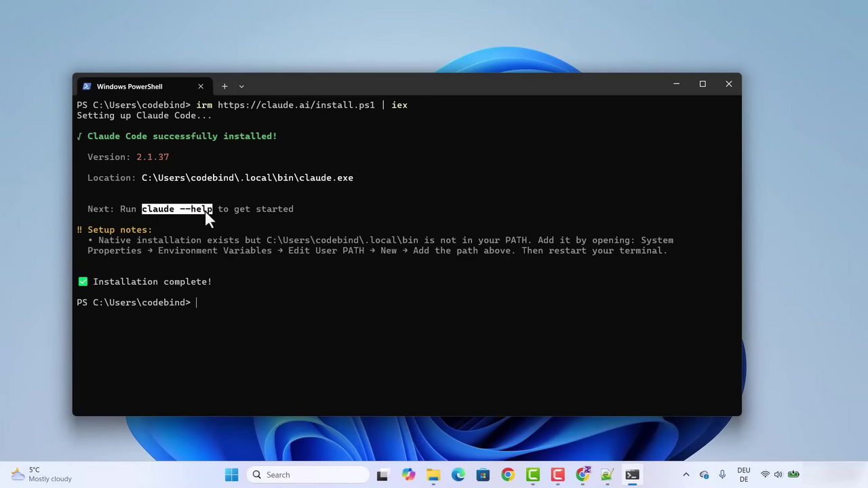This screenshot has height=488, width=868.
Task: Open the red Camtasia taskbar icon
Action: (557, 474)
